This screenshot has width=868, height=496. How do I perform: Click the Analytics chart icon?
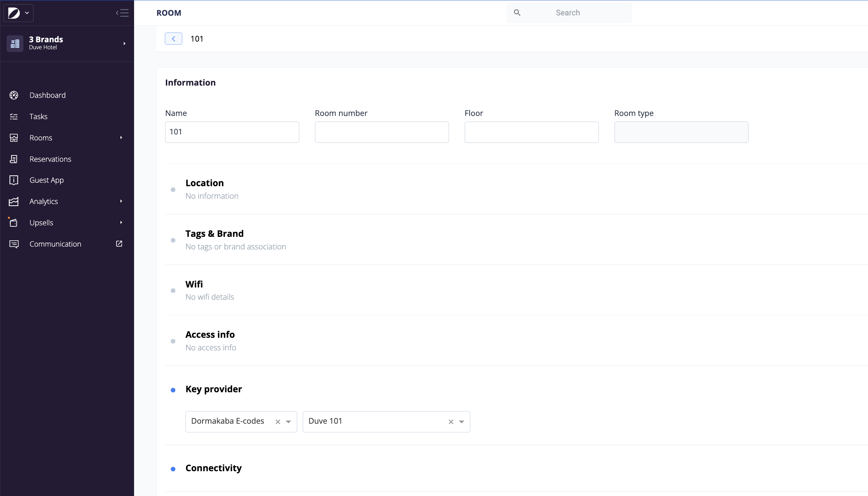coord(14,201)
